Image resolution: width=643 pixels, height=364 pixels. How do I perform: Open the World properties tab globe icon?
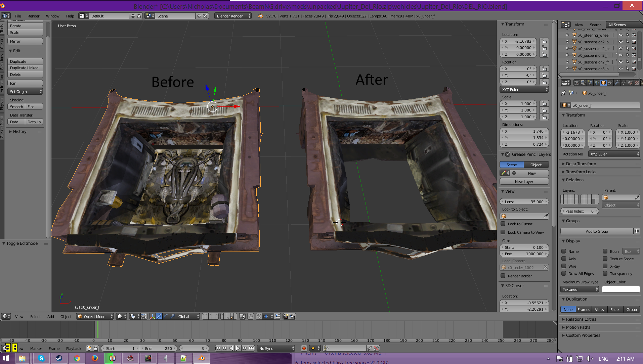tap(597, 83)
